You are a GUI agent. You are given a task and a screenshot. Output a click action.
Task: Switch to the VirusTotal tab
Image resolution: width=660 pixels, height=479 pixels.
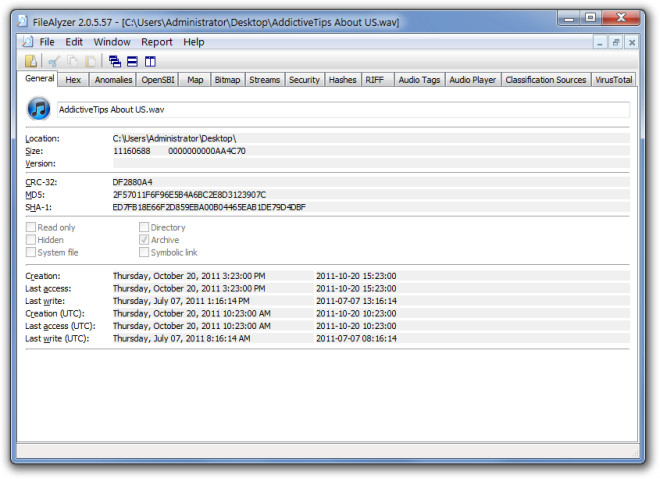pyautogui.click(x=613, y=80)
